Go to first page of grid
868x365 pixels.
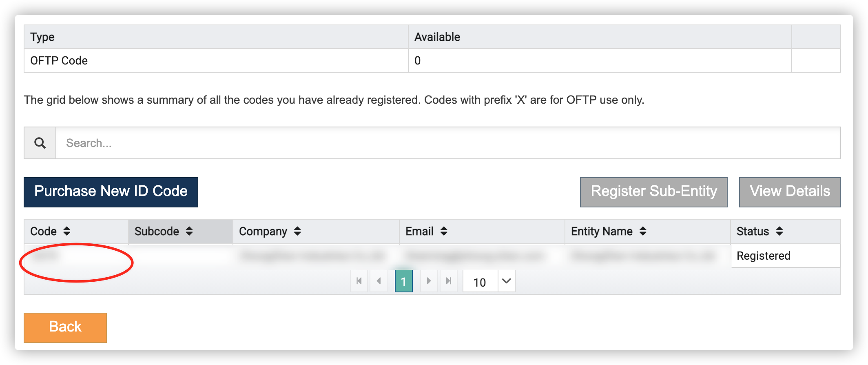click(x=359, y=281)
